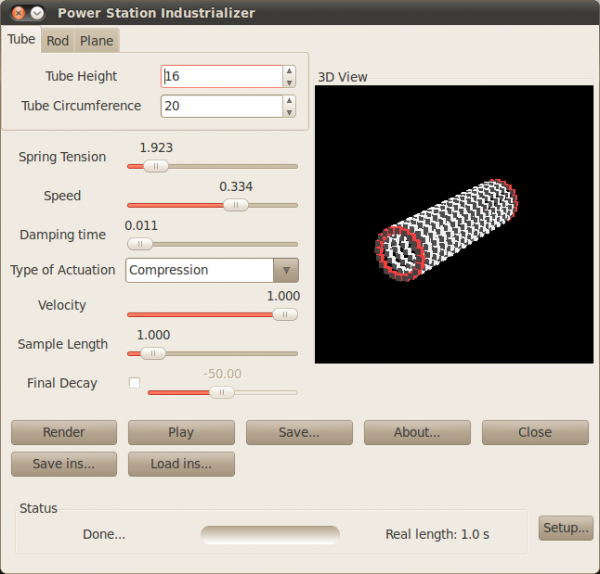The image size is (600, 574).
Task: Click the Velocity slider handle
Action: [x=285, y=315]
